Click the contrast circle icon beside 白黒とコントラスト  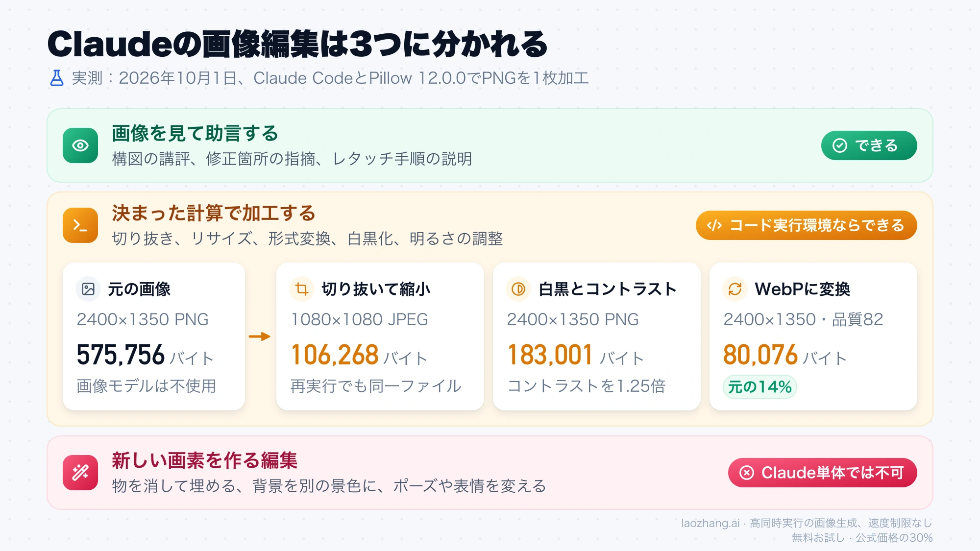[x=518, y=289]
